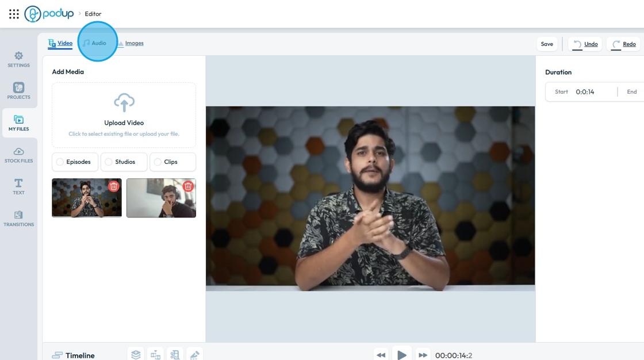Click the Timeline panel icon

tap(57, 355)
